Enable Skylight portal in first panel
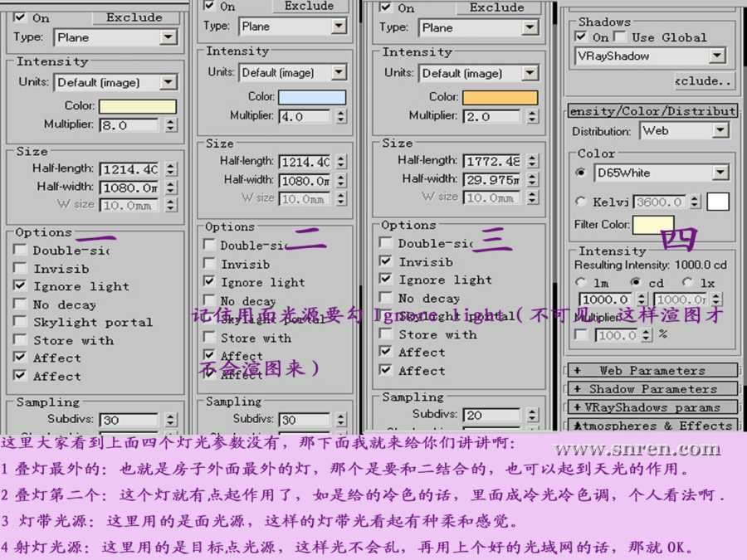Image resolution: width=747 pixels, height=560 pixels. coord(20,321)
